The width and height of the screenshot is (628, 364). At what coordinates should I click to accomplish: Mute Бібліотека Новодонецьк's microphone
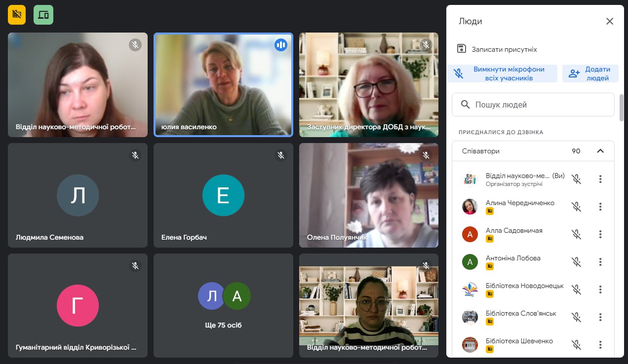point(576,290)
